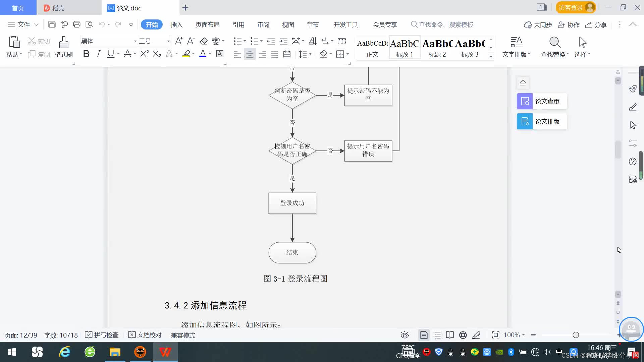This screenshot has width=644, height=362.
Task: Expand the font name dropdown showing 黑体
Action: (x=135, y=41)
